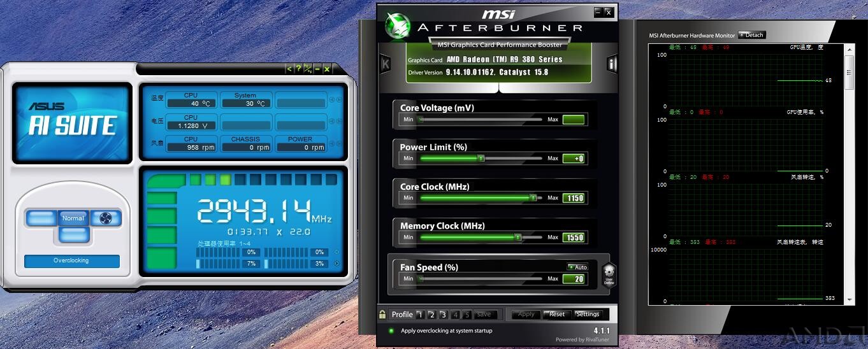Click the GPU temperature graph in Hardware Monitor

tap(746, 81)
